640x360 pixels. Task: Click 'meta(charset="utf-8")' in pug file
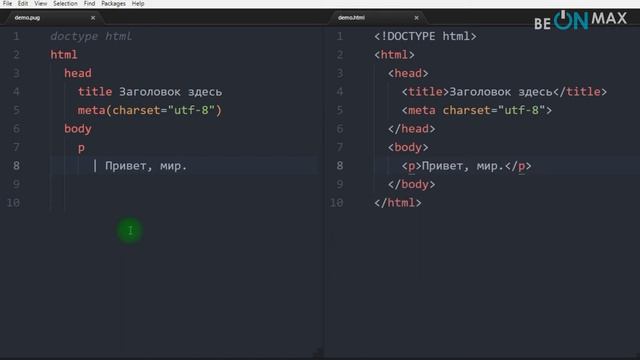click(x=149, y=110)
